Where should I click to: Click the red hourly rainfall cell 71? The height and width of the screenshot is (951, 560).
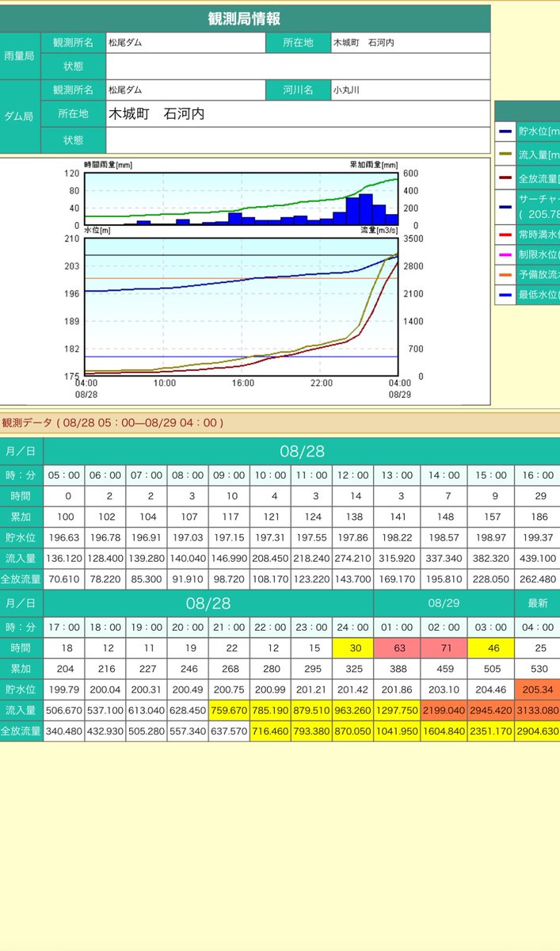[x=444, y=647]
